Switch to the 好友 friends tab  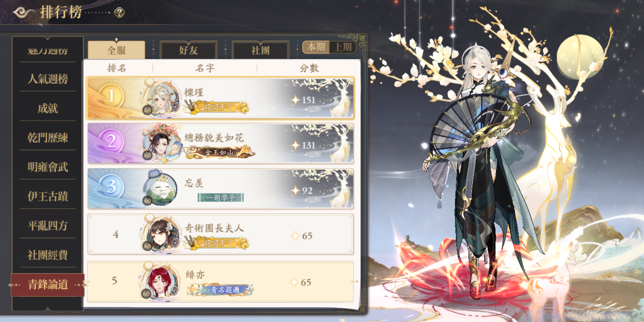(x=188, y=50)
